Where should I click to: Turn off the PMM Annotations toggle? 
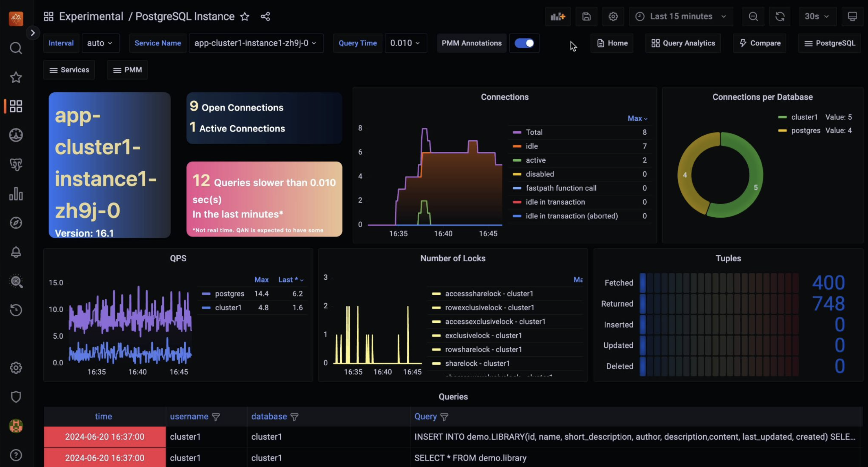pyautogui.click(x=524, y=43)
